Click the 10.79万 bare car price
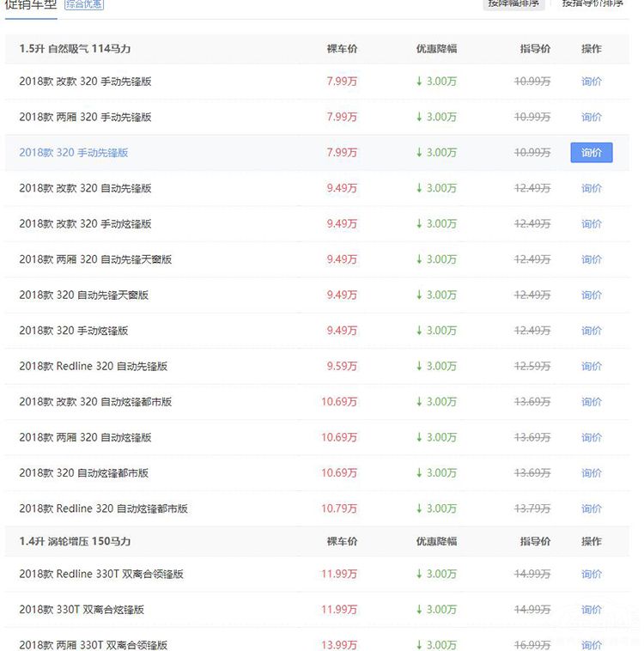The height and width of the screenshot is (651, 644). (339, 509)
